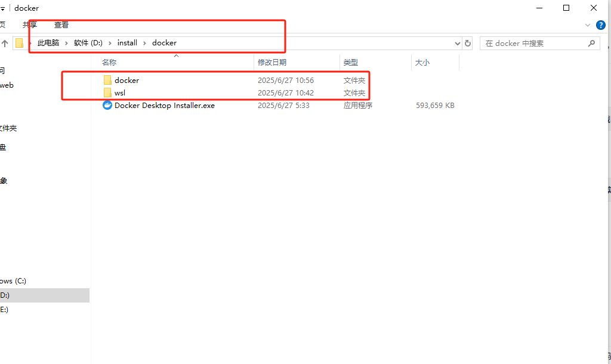Go to 此电脑 in the breadcrumb
Viewport: 611px width, 364px height.
tap(48, 43)
